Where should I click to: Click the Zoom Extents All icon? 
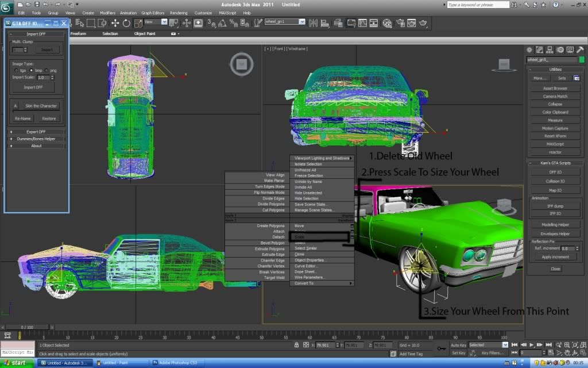(x=583, y=345)
